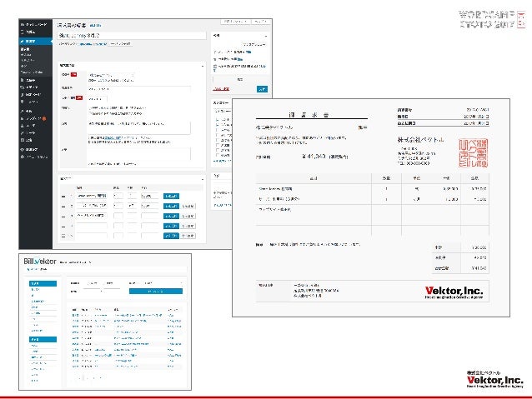Screen dimensions: 532x399
Task: Click the BillVektor logo in the lower window
Action: [40, 262]
